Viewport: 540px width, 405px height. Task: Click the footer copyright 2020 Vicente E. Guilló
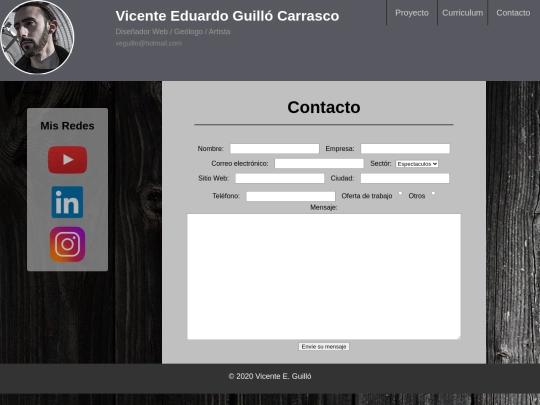pos(270,376)
